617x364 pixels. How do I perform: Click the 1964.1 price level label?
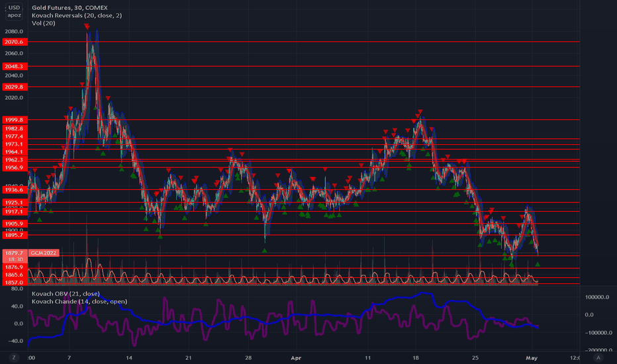click(14, 152)
